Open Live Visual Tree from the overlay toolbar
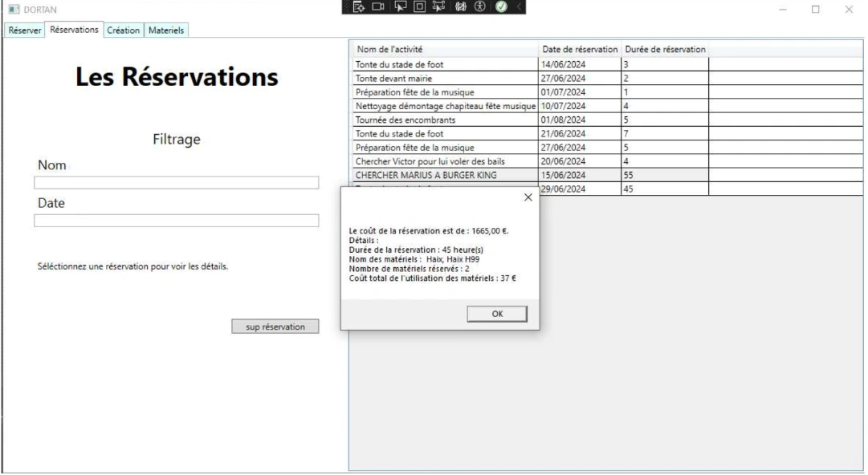 (360, 6)
